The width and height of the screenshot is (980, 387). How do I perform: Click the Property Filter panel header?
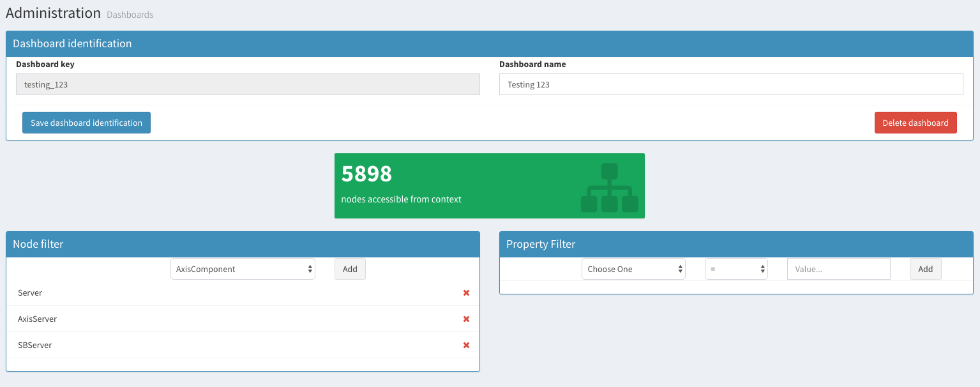(736, 245)
